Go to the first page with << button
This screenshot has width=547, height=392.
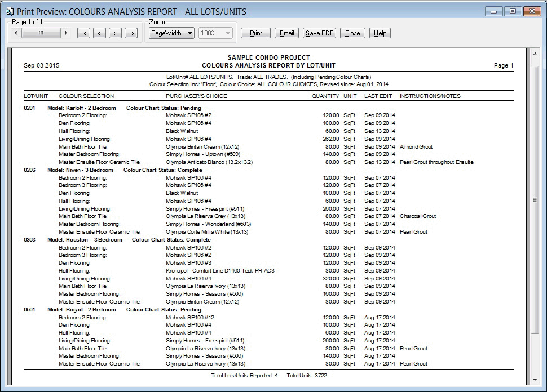(83, 33)
